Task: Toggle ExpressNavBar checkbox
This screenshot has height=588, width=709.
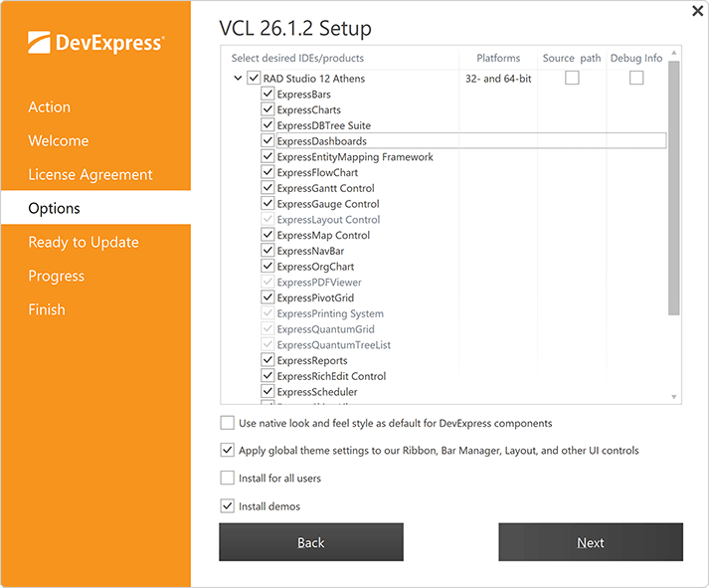Action: [267, 250]
